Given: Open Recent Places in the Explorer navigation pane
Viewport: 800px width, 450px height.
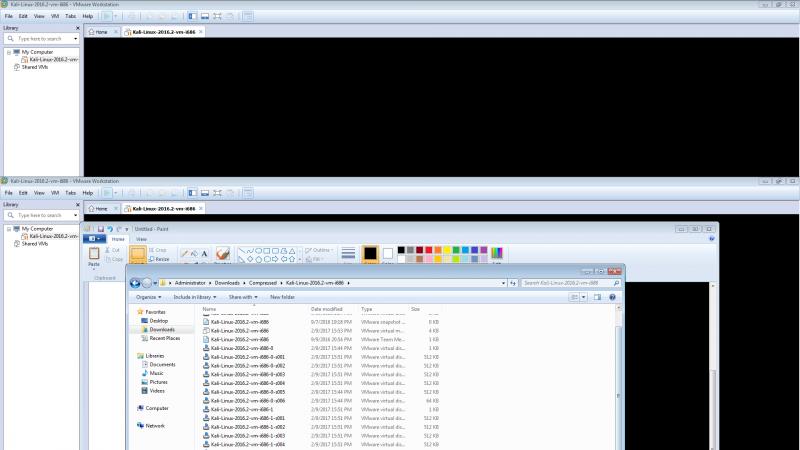Looking at the screenshot, I should (x=164, y=338).
